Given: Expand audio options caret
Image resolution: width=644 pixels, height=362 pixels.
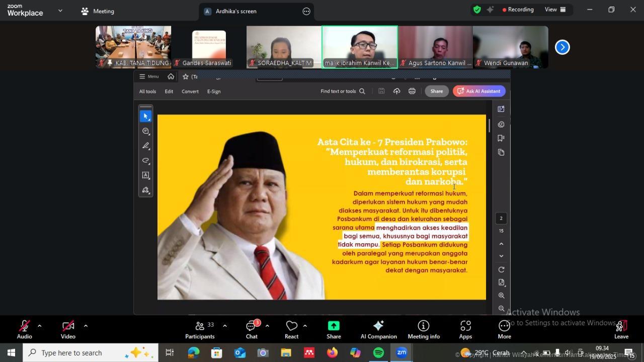Looking at the screenshot, I should (x=39, y=326).
